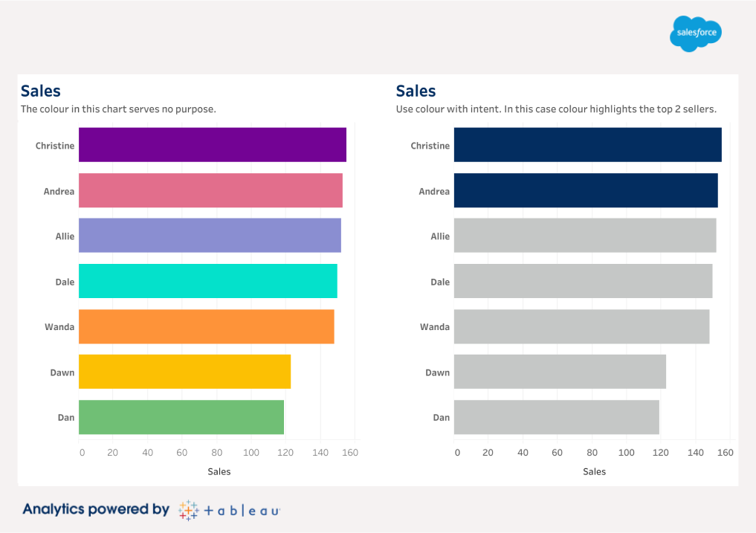The height and width of the screenshot is (533, 756).
Task: Click Wanda's orange bar
Action: click(206, 326)
